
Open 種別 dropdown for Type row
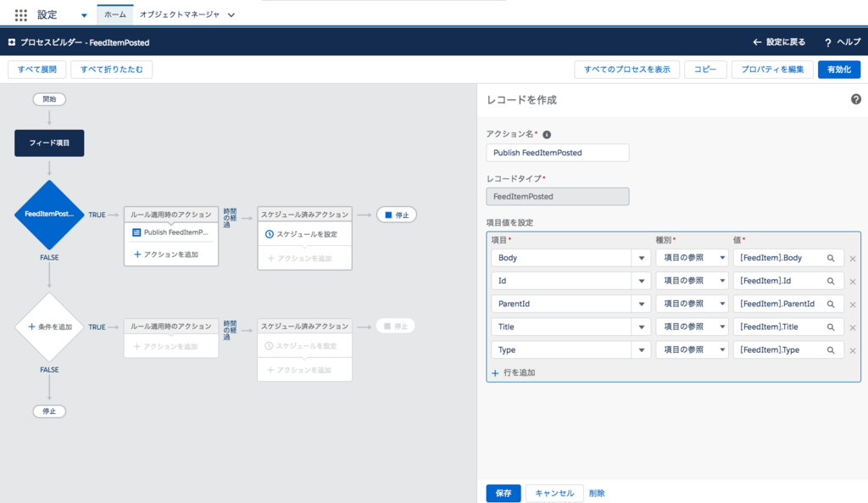click(x=692, y=349)
